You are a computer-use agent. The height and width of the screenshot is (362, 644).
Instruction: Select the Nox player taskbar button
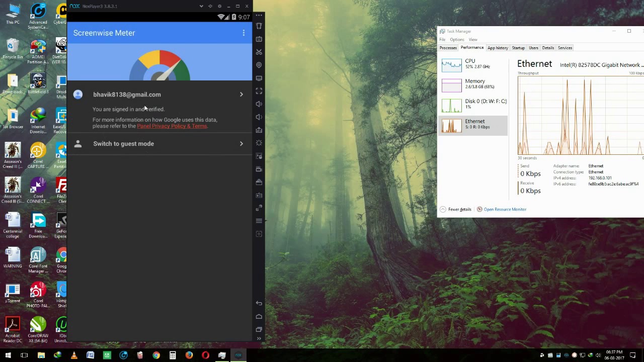[x=238, y=355]
